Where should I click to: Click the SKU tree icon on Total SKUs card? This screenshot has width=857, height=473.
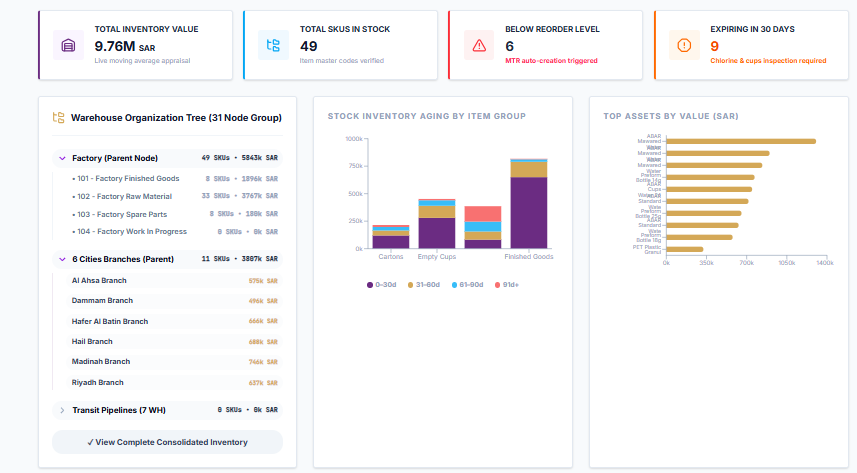pyautogui.click(x=273, y=45)
